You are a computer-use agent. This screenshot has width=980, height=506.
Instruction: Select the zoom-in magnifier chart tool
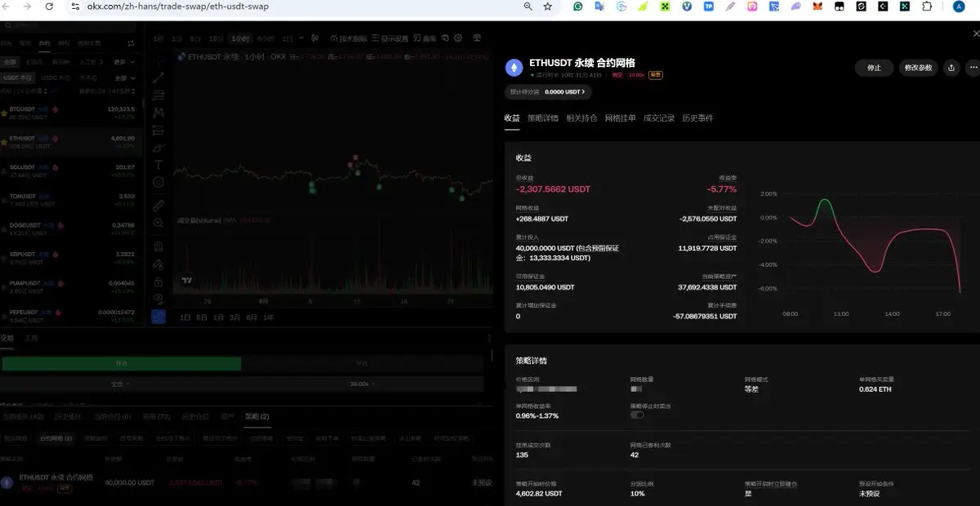coord(158,222)
